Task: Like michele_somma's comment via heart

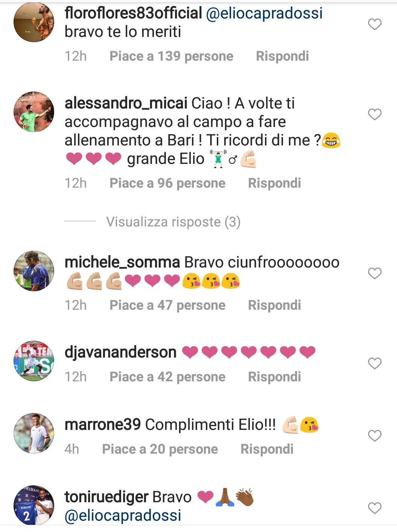Action: point(374,273)
